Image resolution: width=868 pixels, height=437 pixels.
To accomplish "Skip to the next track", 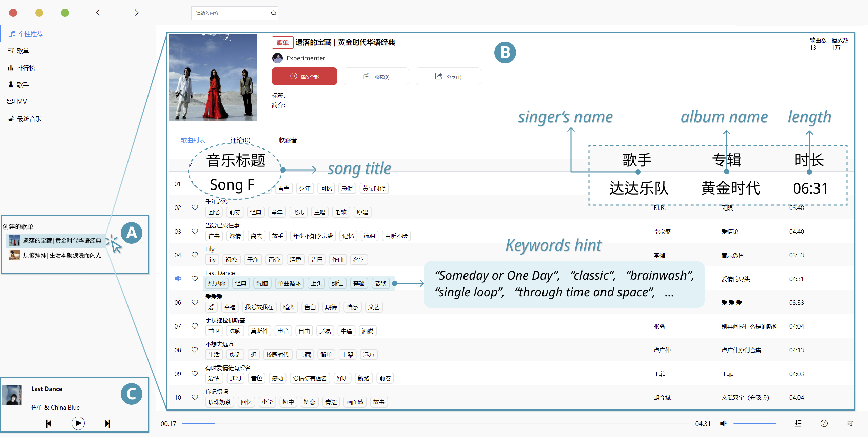I will tap(108, 423).
